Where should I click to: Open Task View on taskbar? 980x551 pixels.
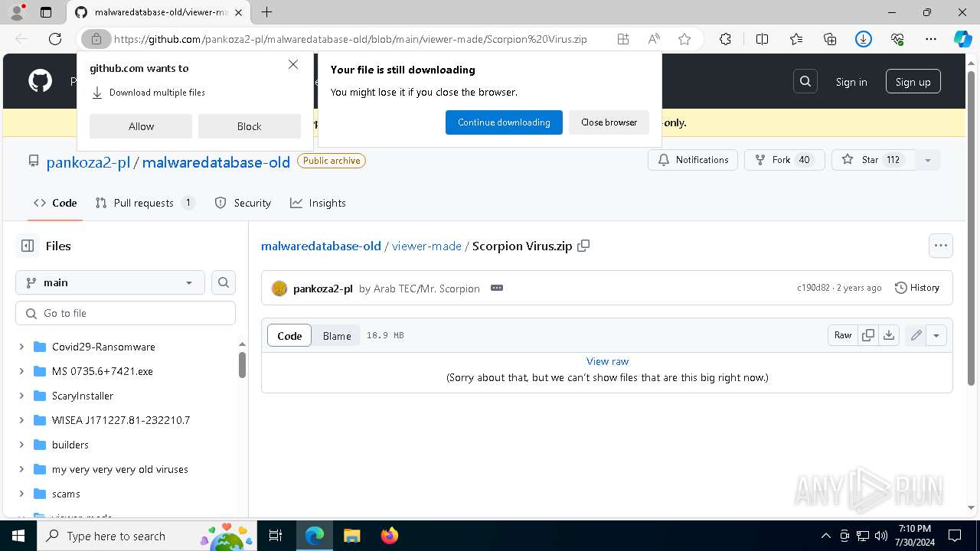[276, 536]
